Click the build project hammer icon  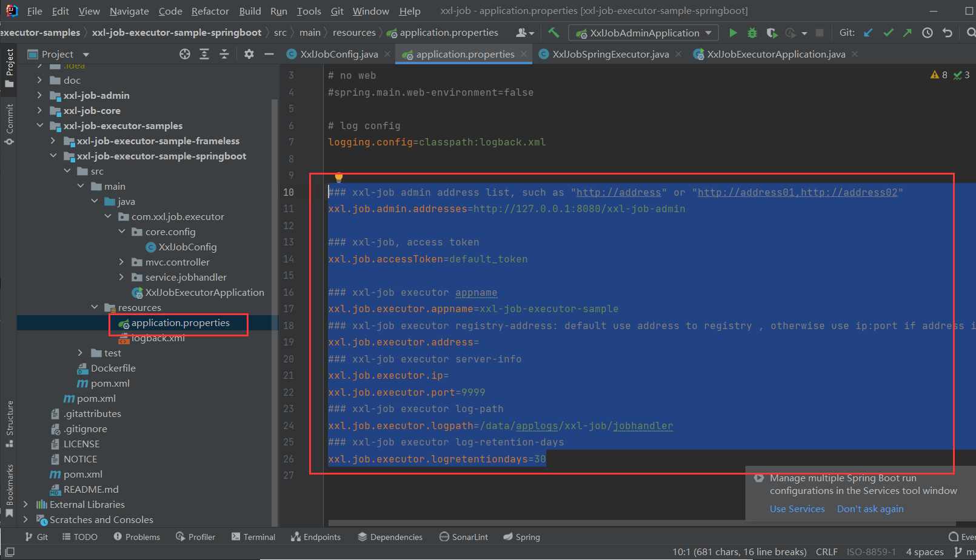pyautogui.click(x=553, y=33)
